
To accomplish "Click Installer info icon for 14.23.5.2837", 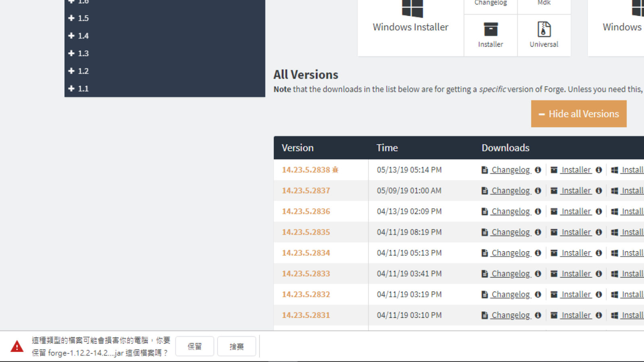I will coord(599,191).
